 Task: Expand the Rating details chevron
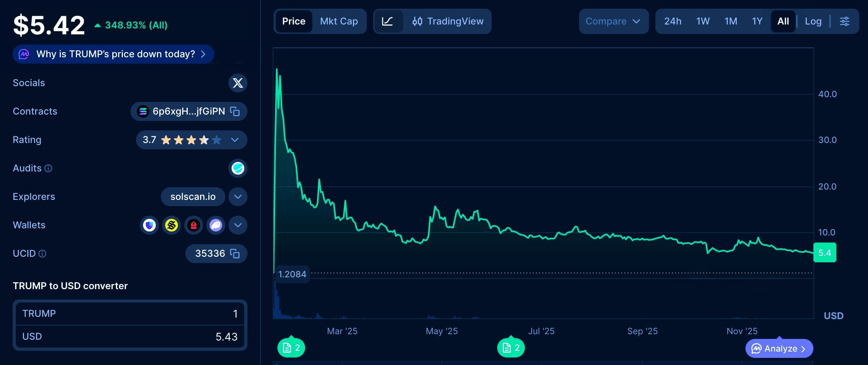tap(235, 140)
